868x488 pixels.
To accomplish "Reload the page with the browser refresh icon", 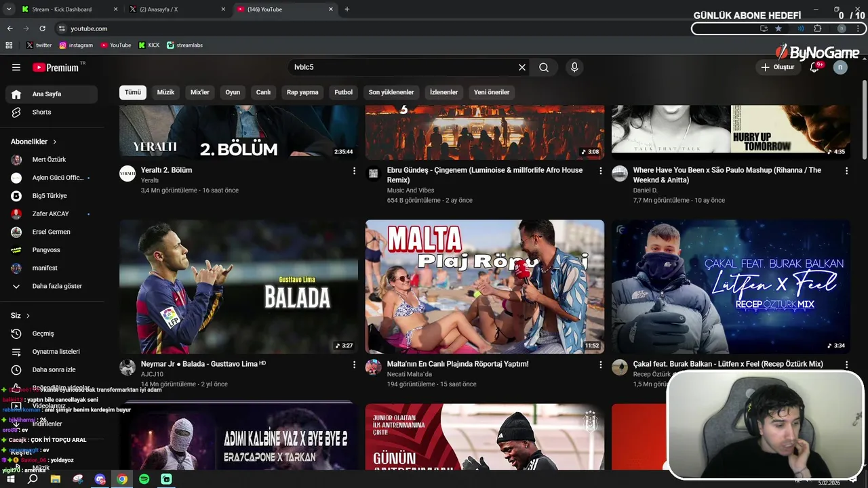I will (42, 28).
